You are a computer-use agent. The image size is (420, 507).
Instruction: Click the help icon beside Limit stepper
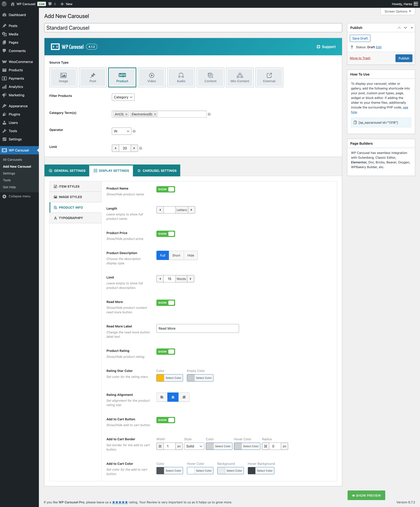(x=141, y=148)
